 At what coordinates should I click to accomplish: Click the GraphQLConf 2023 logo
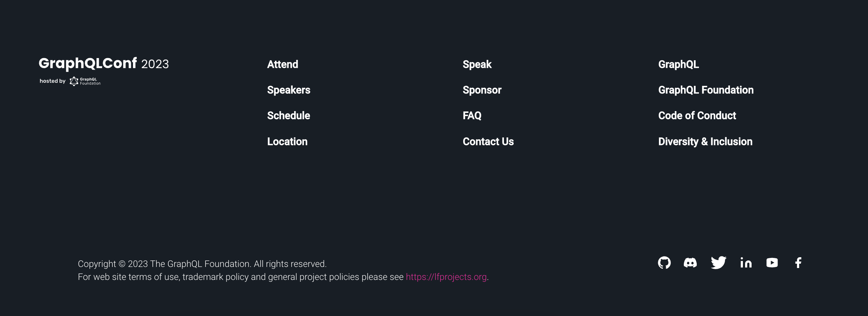point(104,63)
